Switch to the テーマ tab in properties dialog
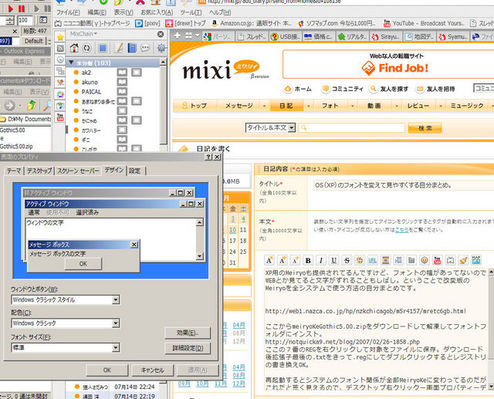This screenshot has width=494, height=399. 14,171
